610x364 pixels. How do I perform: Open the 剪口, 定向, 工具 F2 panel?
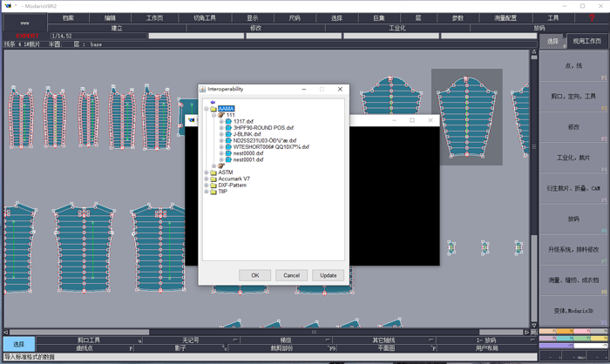tap(573, 97)
